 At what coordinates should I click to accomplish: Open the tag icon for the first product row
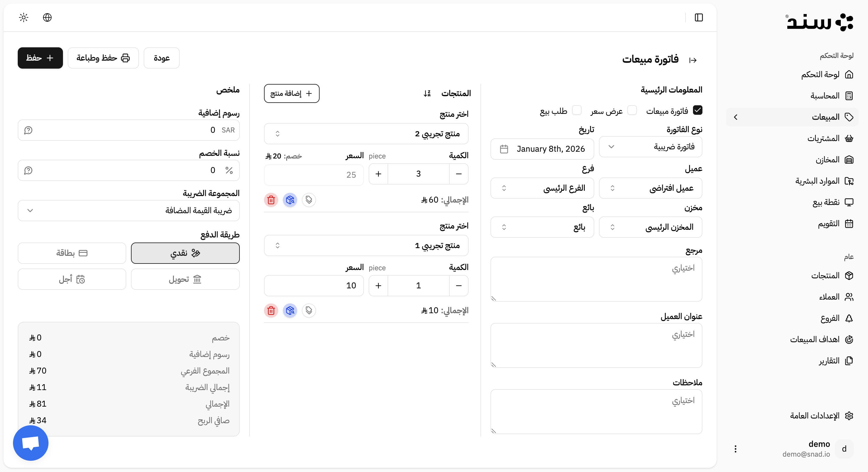pyautogui.click(x=309, y=200)
